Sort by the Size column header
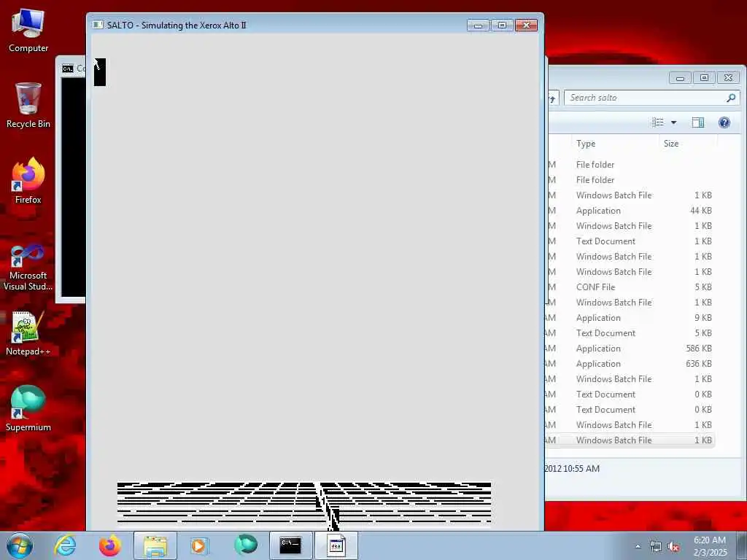Image resolution: width=747 pixels, height=560 pixels. [689, 144]
